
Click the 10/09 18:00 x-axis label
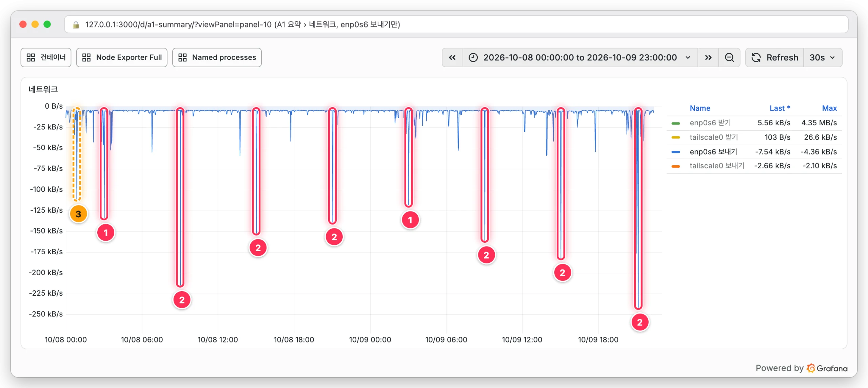[598, 339]
